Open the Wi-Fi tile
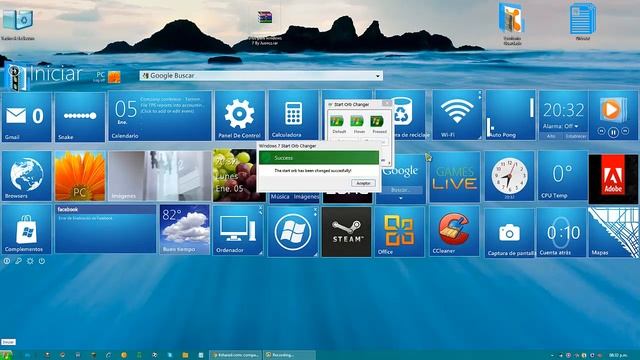 tap(457, 115)
